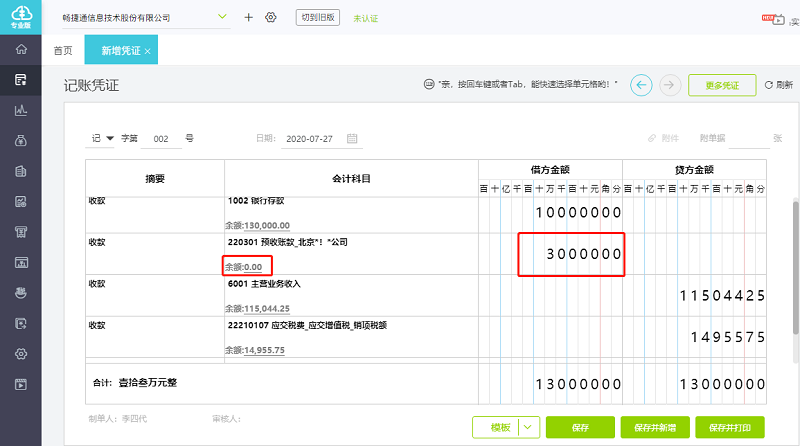Screen dimensions: 800x446
Task: Open the money bag icon in sidebar
Action: 21,141
